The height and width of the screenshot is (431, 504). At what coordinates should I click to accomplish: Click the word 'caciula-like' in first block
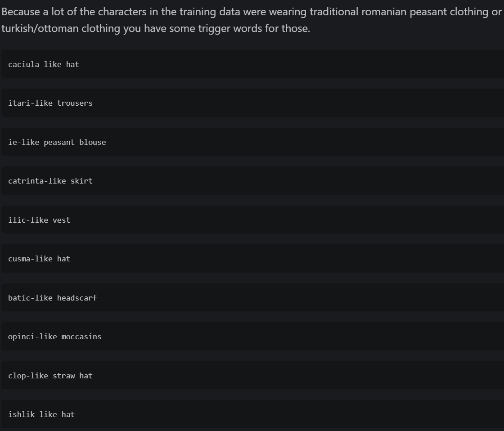point(35,64)
